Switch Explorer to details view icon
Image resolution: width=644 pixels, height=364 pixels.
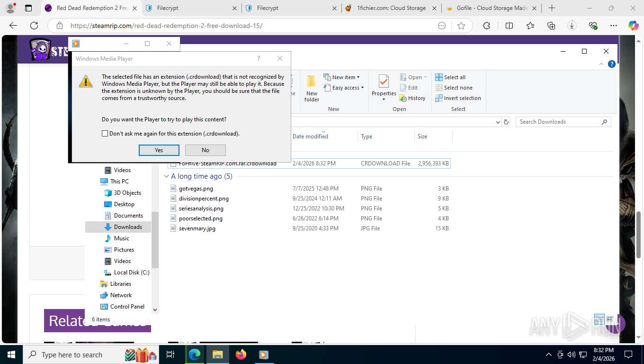click(x=599, y=319)
